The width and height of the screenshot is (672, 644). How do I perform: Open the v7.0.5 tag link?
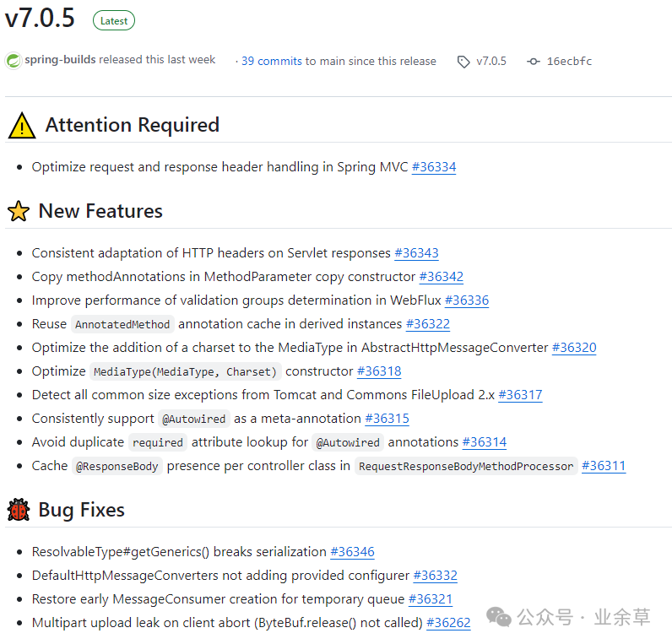(491, 62)
